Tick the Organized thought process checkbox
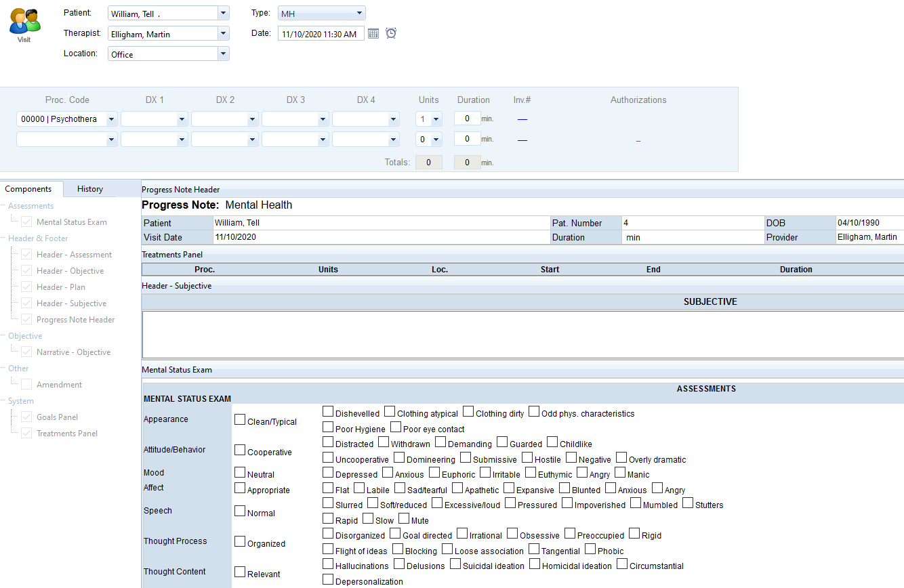The image size is (904, 588). pyautogui.click(x=240, y=542)
